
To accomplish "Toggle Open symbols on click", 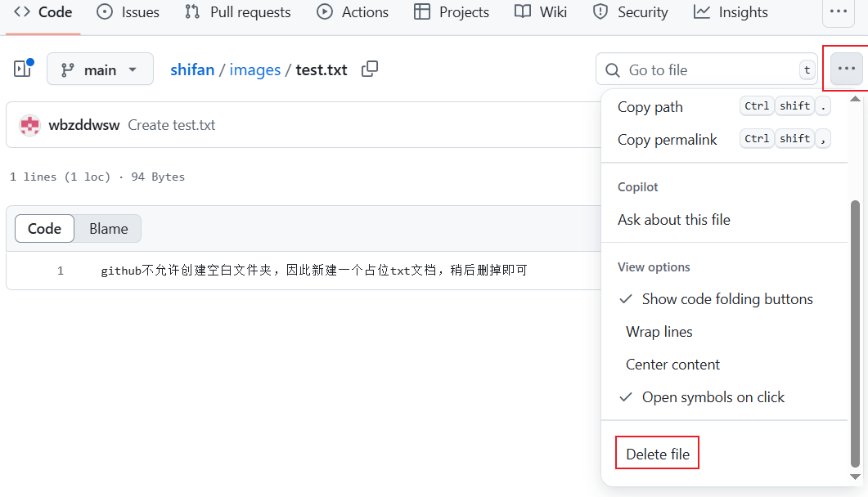I will [x=724, y=397].
